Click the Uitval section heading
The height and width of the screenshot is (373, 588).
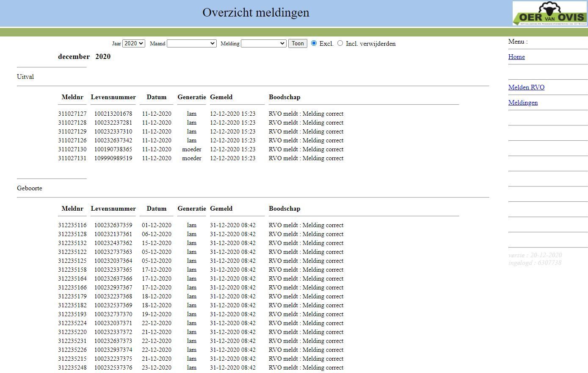click(25, 77)
